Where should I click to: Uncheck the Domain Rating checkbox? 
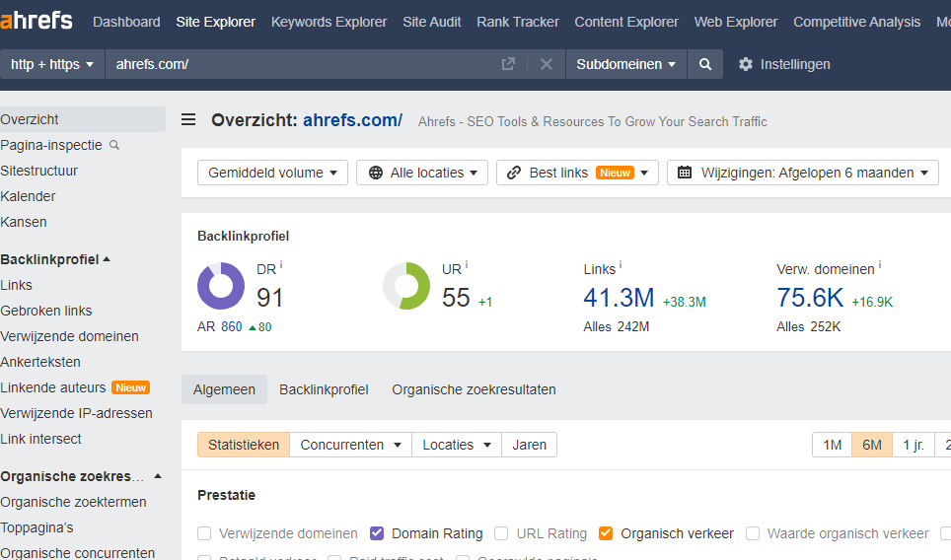pos(377,533)
